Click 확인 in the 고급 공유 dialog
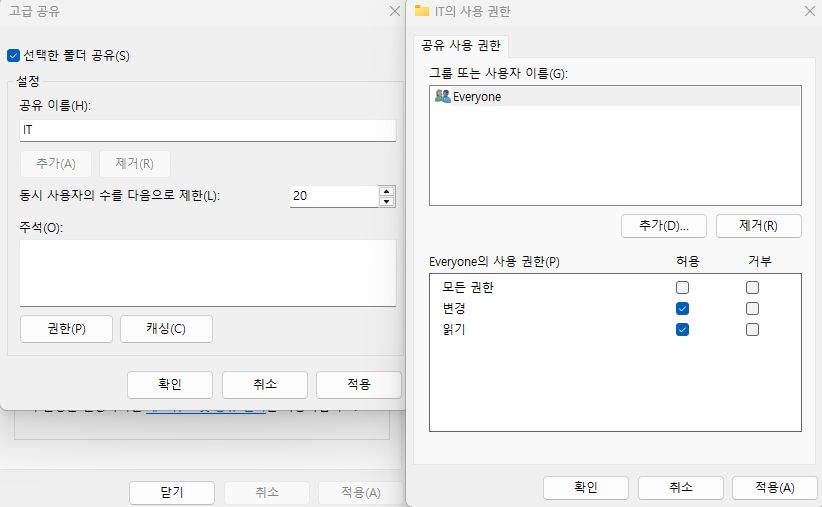Screen dimensions: 822x507 pos(170,384)
